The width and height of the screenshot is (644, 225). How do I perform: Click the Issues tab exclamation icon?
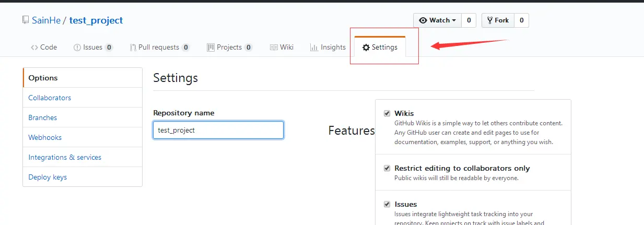pyautogui.click(x=77, y=48)
